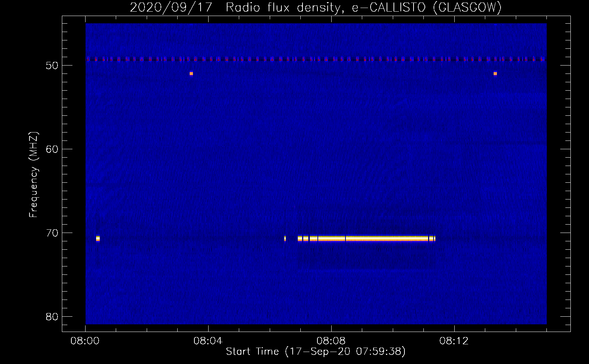Click the '60' frequency tick label
The width and height of the screenshot is (589, 364).
pos(52,149)
